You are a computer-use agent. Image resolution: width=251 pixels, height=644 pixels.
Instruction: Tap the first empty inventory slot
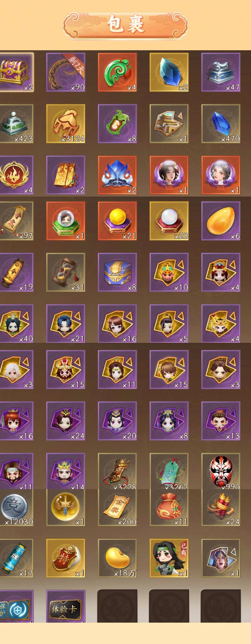tap(117, 606)
